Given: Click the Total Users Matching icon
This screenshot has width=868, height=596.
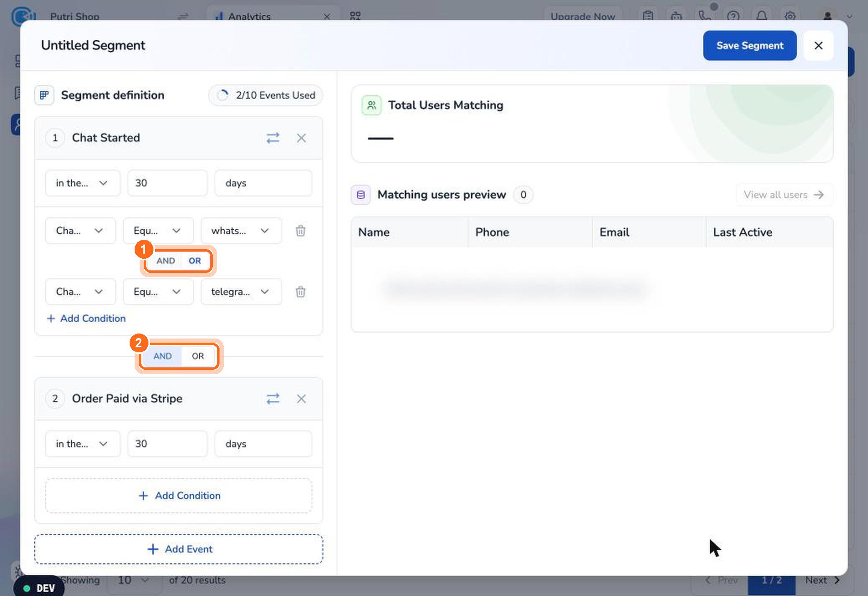Looking at the screenshot, I should click(x=371, y=105).
